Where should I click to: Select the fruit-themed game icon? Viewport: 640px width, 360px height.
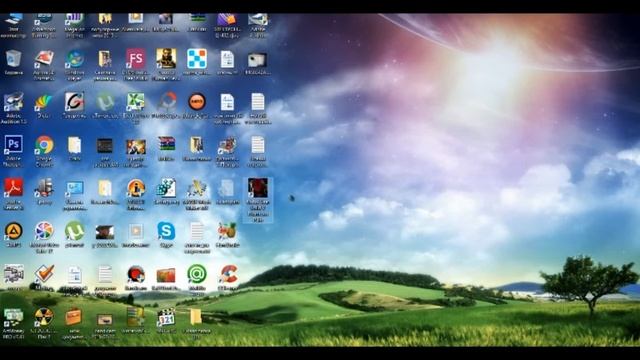(227, 231)
